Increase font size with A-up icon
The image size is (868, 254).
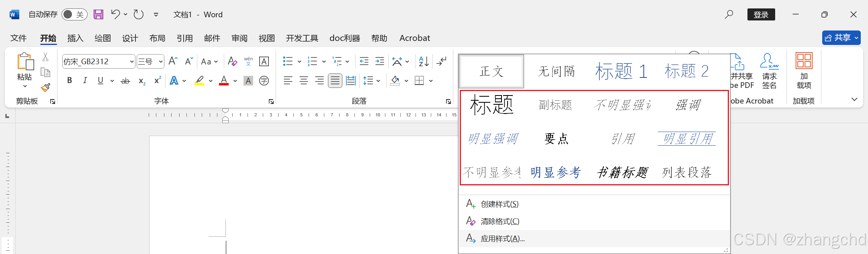pyautogui.click(x=173, y=61)
